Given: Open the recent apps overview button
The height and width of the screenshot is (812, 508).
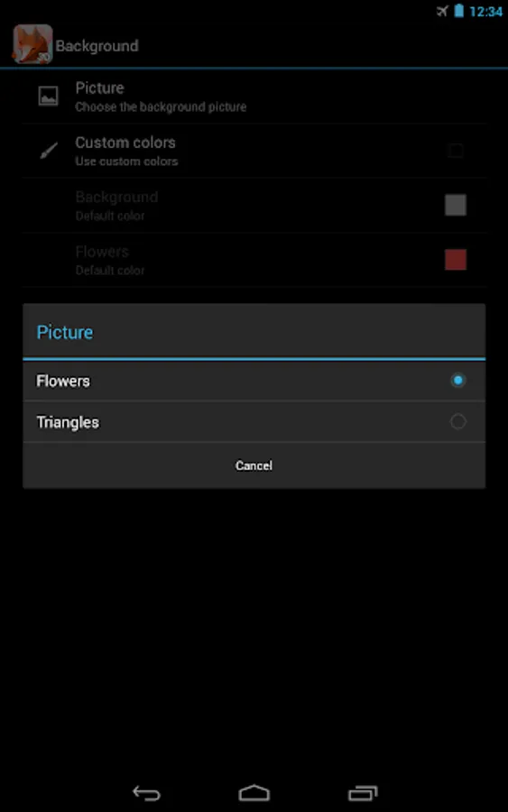Looking at the screenshot, I should pos(363,793).
